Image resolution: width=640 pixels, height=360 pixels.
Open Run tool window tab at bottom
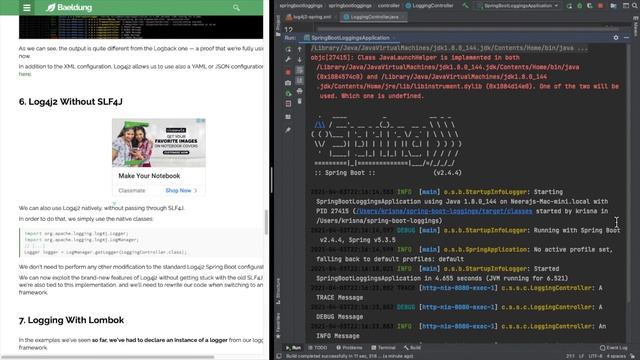(293, 348)
